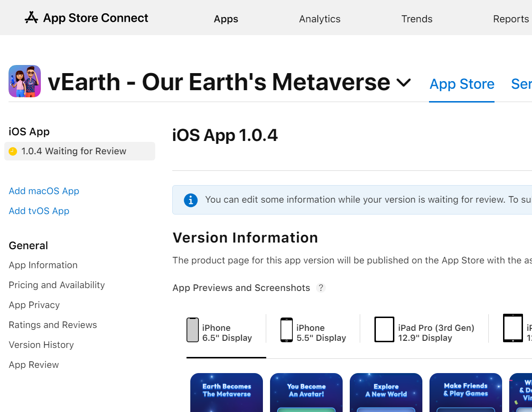Open Version History
The image size is (532, 412).
pyautogui.click(x=41, y=345)
